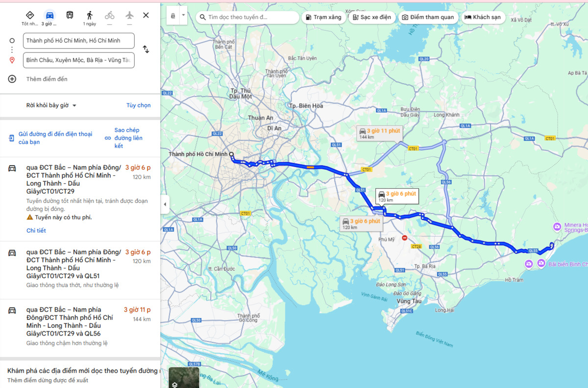Close the directions panel
The height and width of the screenshot is (388, 588).
pyautogui.click(x=146, y=15)
